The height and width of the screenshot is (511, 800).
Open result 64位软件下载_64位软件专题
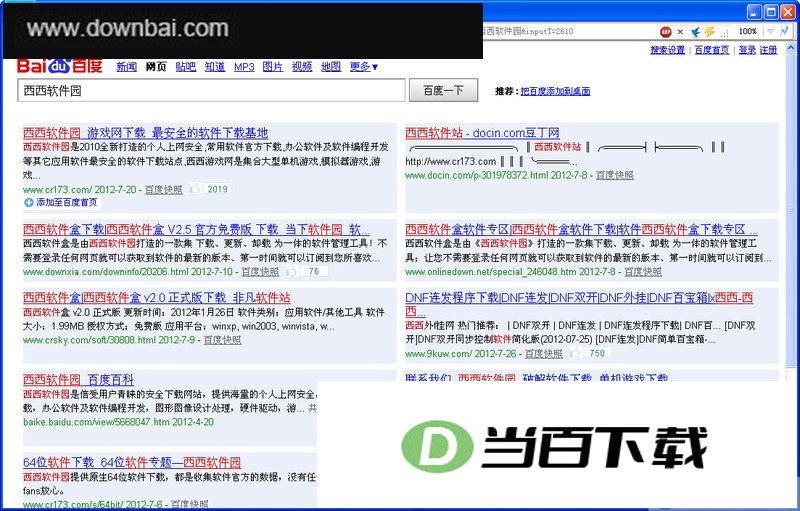coord(132,463)
